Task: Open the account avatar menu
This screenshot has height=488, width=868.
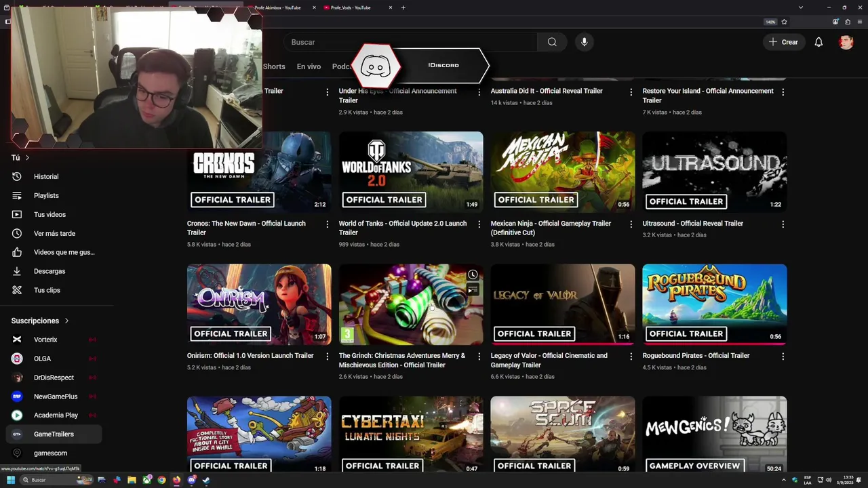Action: pyautogui.click(x=846, y=42)
